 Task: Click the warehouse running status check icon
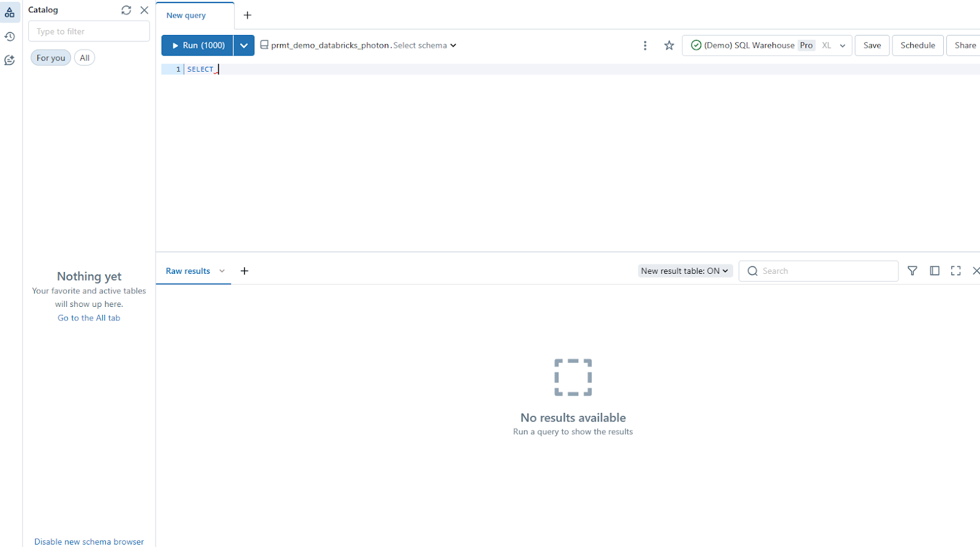click(696, 45)
